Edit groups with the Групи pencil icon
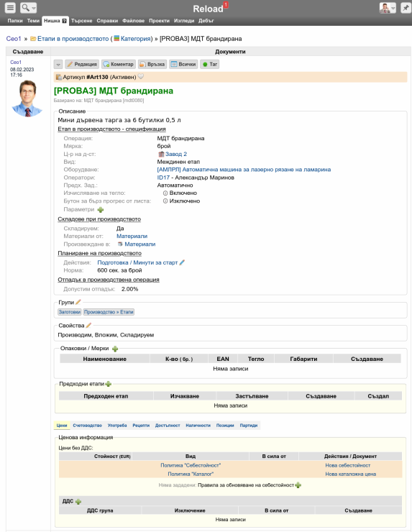This screenshot has height=532, width=412. click(x=78, y=302)
